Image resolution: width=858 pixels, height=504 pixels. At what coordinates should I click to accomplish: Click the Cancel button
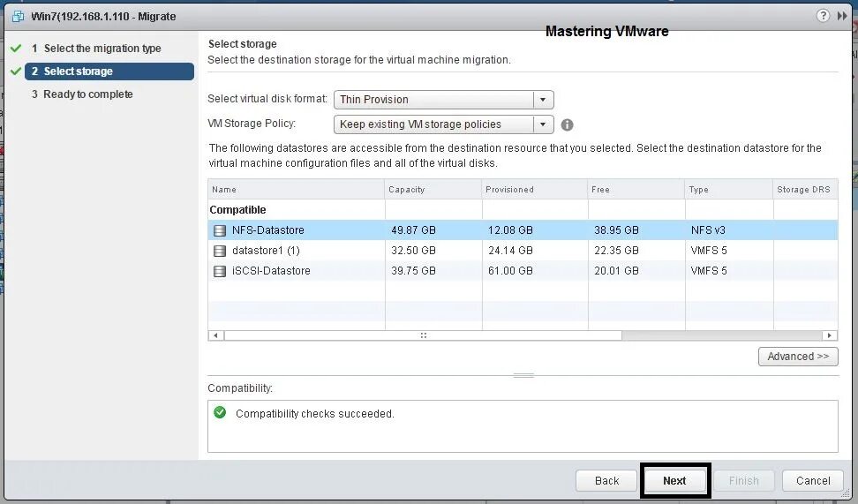coord(813,480)
